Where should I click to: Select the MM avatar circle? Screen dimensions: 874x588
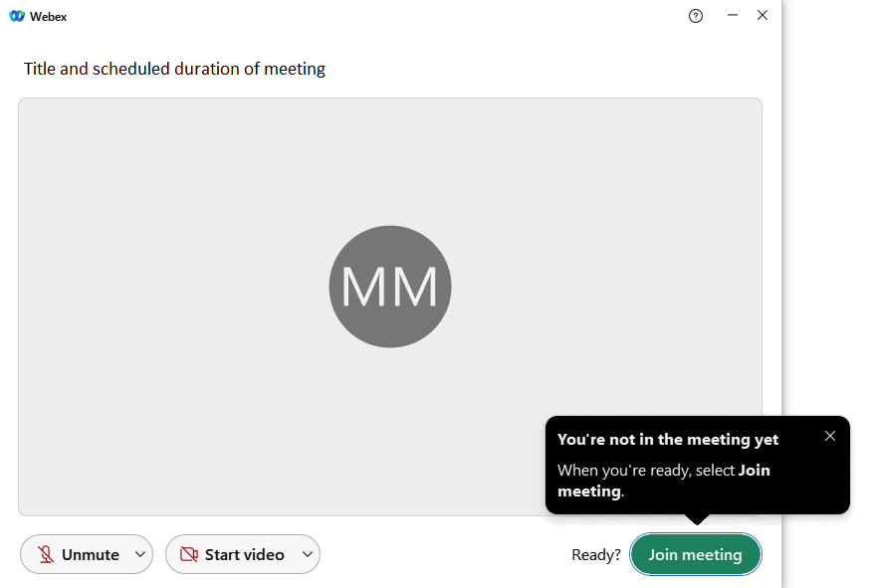coord(390,287)
